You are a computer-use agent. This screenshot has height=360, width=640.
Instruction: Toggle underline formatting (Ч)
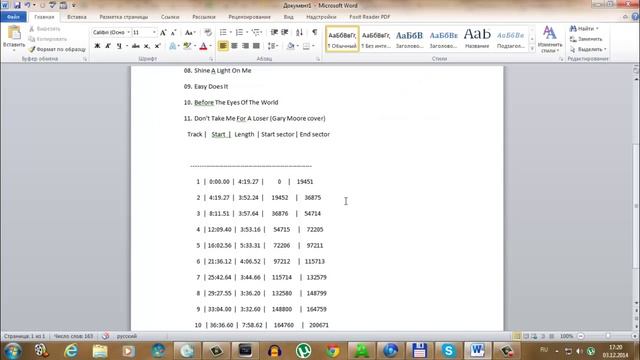click(119, 46)
